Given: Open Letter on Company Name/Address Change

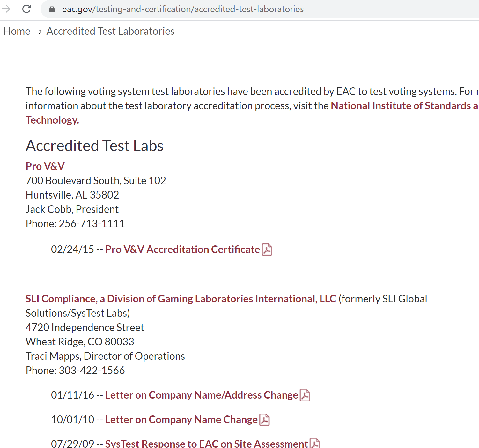Looking at the screenshot, I should tap(202, 395).
